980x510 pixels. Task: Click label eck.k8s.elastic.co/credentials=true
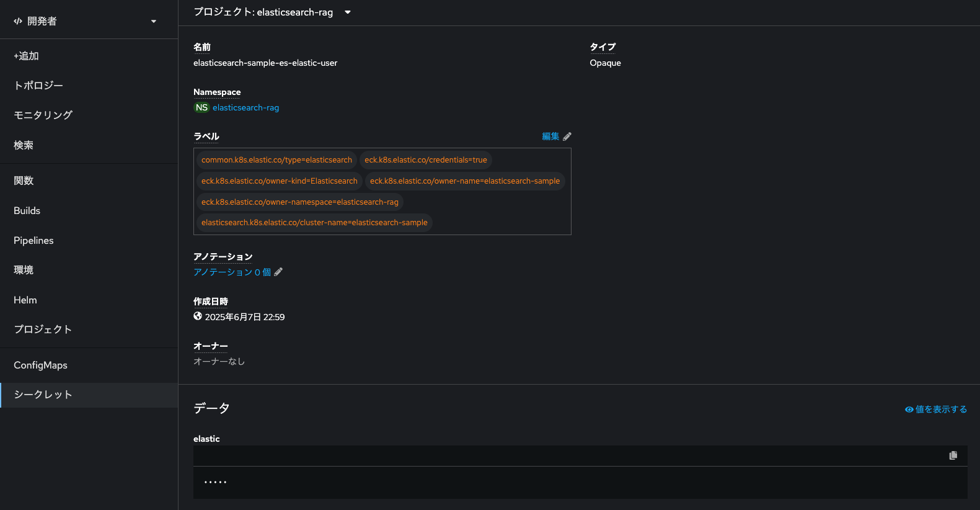(426, 160)
